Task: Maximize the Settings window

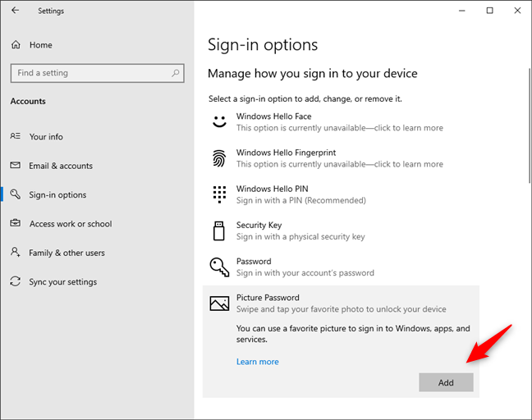Action: coord(489,11)
